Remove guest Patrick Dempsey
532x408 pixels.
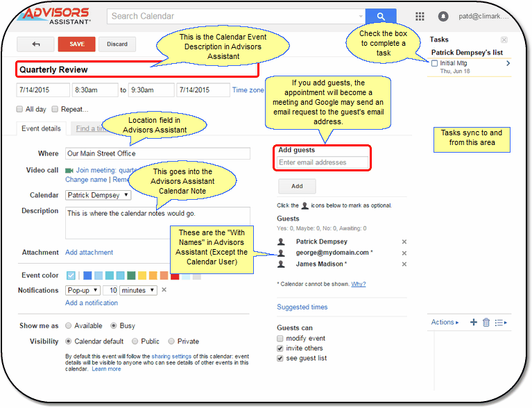(x=404, y=241)
